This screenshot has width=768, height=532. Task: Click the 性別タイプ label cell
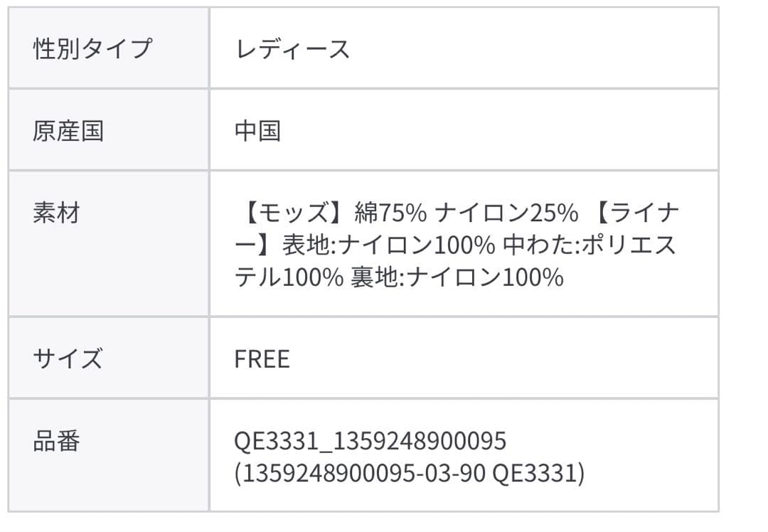pyautogui.click(x=92, y=49)
